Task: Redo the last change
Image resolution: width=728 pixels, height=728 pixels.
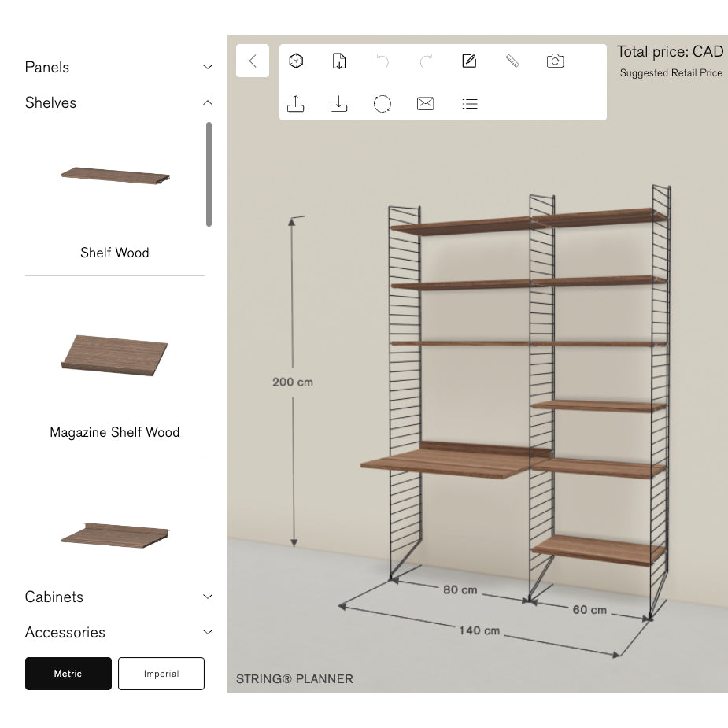Action: coord(426,61)
